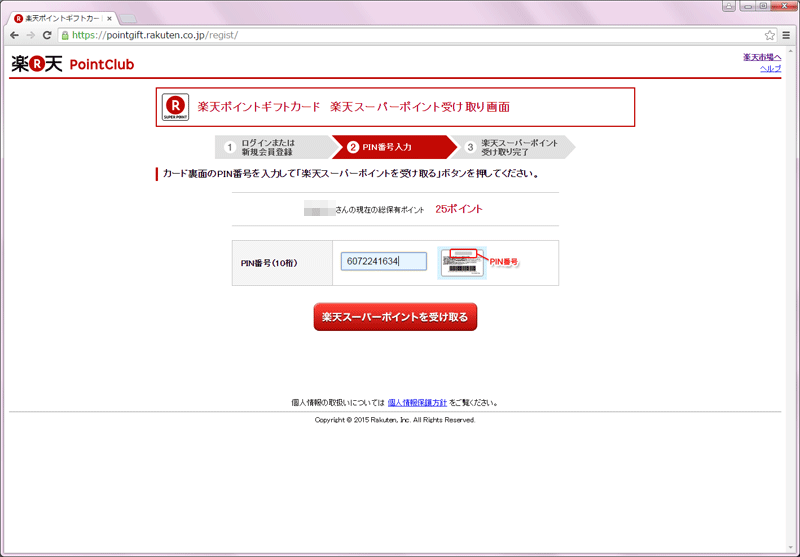Click the browser forward arrow

click(31, 35)
